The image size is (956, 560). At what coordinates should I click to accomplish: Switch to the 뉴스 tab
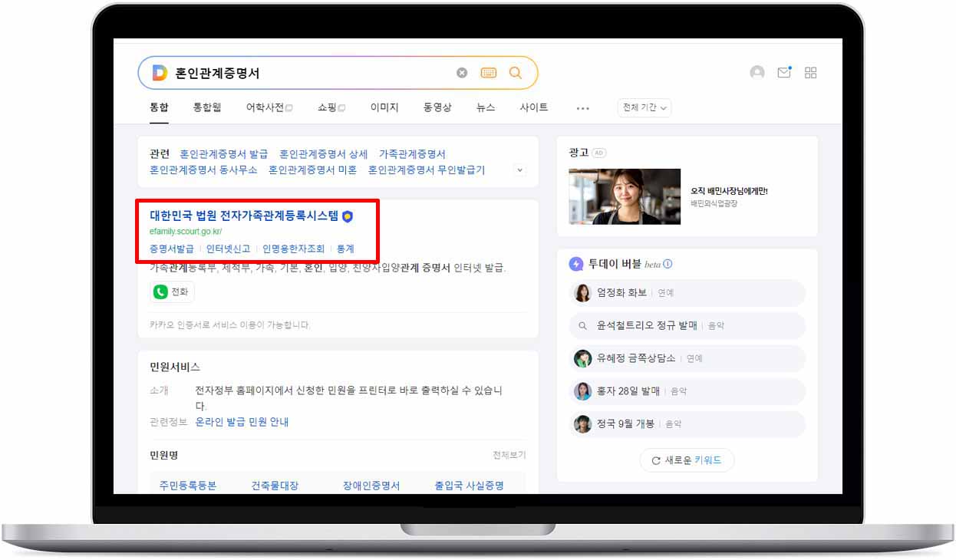click(x=484, y=107)
